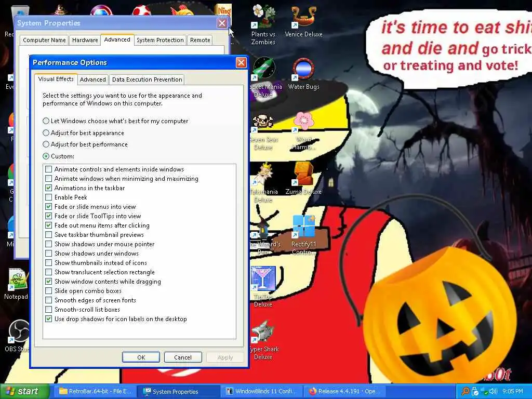Click the 9:05 PM taskbar clock
This screenshot has height=399, width=532.
point(513,391)
